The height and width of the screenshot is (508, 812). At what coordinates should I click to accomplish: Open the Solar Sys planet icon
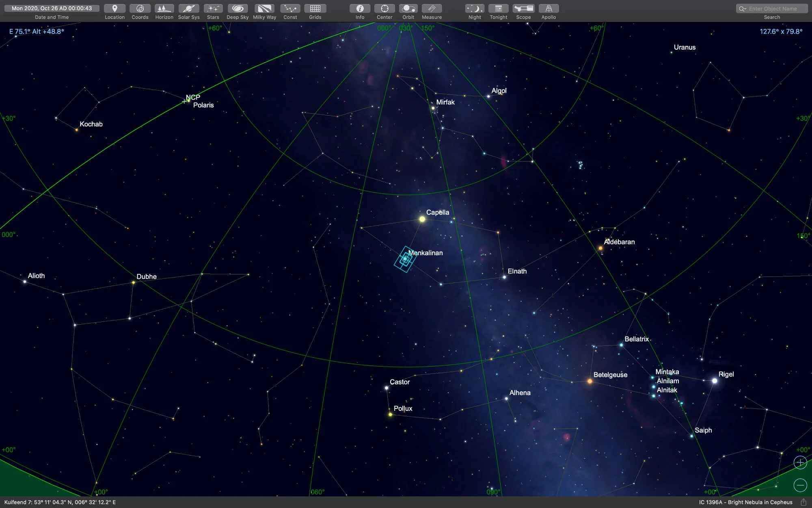[189, 9]
